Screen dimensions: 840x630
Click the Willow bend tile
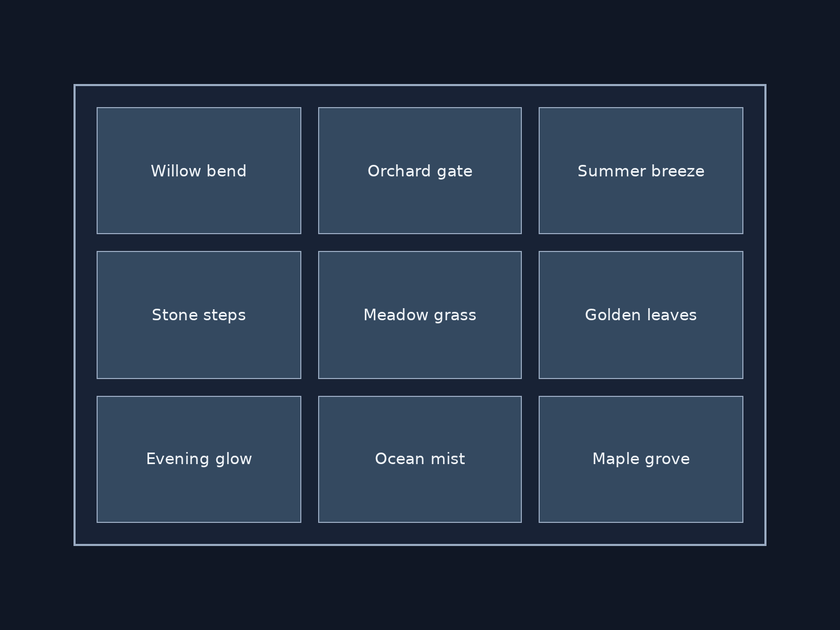[199, 171]
